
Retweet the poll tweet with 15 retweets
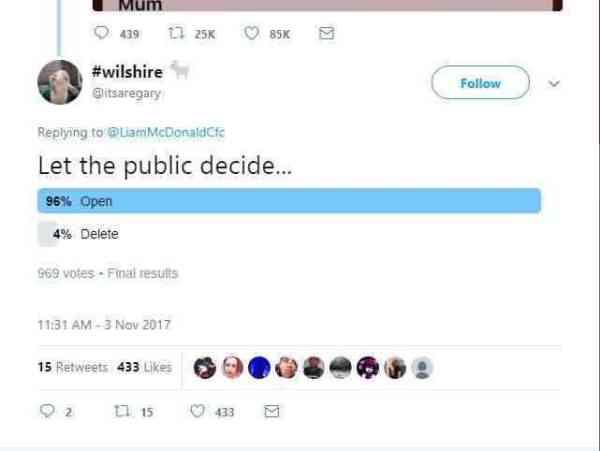click(123, 411)
